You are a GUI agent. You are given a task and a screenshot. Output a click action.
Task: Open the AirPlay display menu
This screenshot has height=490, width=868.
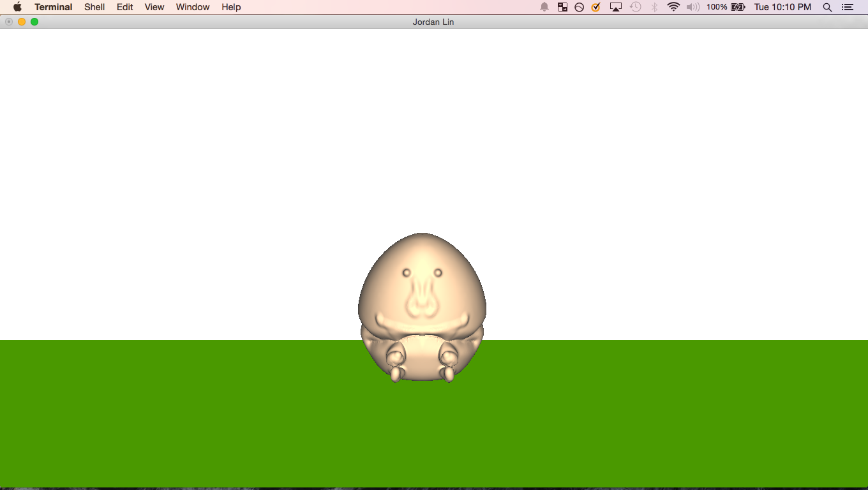click(x=616, y=7)
